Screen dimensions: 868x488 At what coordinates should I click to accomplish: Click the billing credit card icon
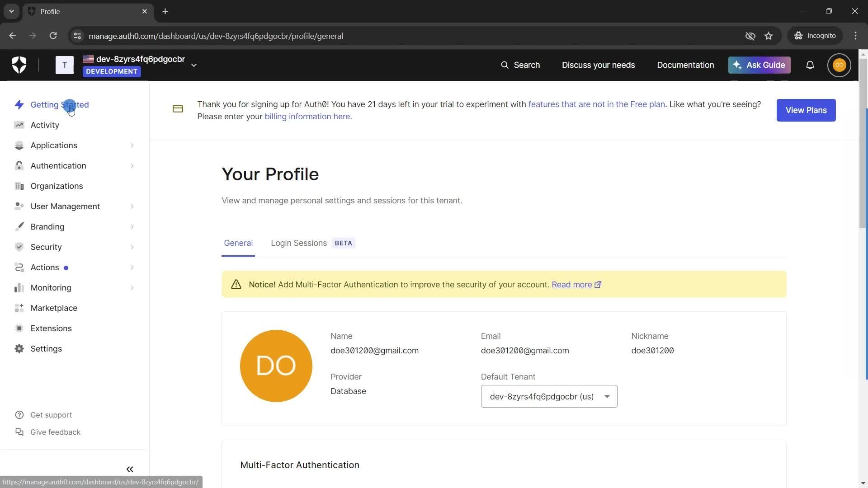(178, 109)
